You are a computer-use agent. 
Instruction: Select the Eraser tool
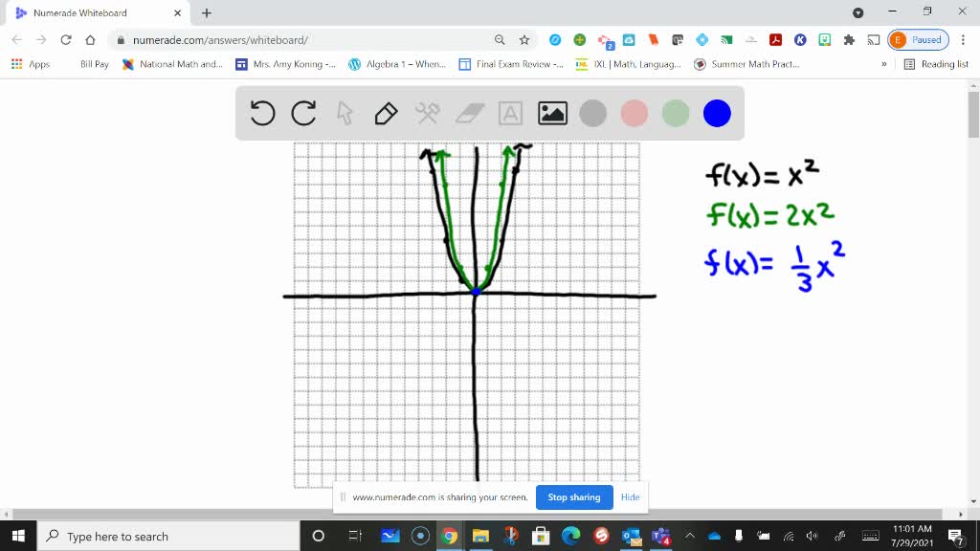[468, 113]
